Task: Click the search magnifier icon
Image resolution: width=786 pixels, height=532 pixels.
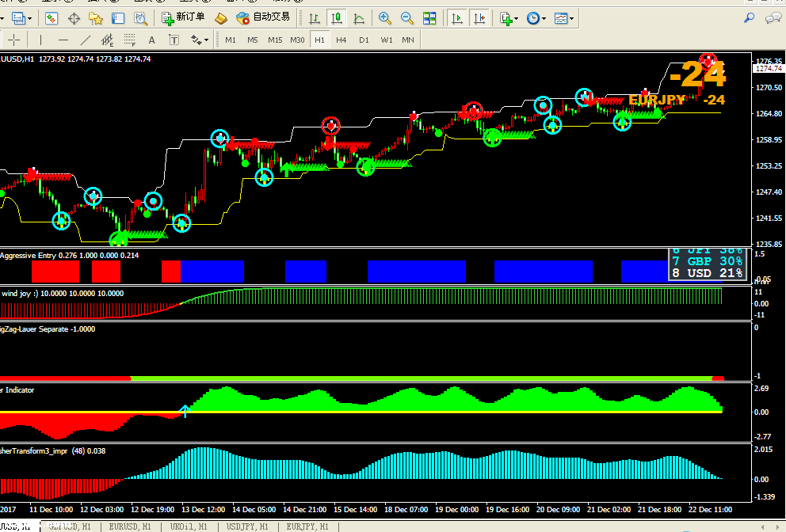Action: (750, 18)
